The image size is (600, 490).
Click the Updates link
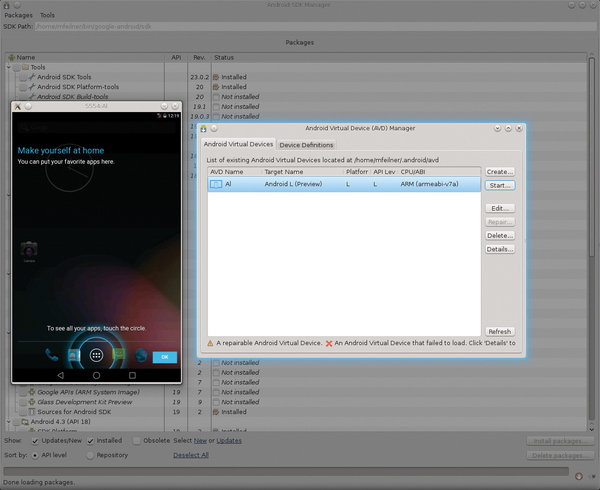pos(229,441)
